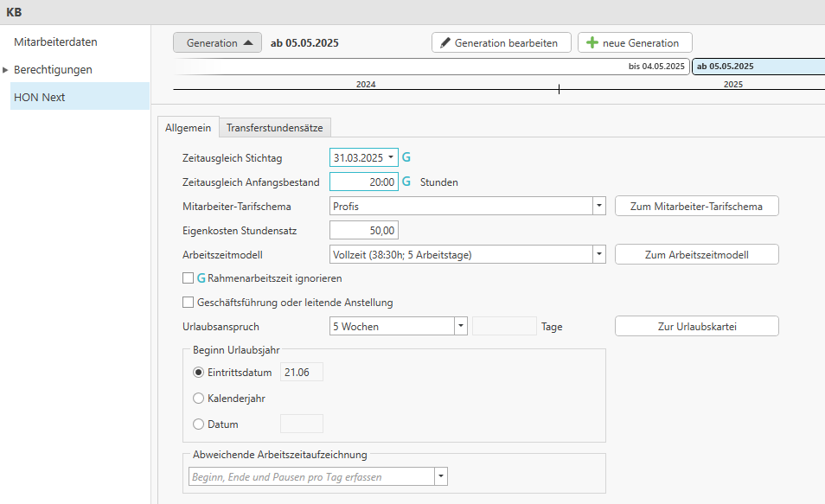Click the G icon next to Zeitausgleich Stichtag
This screenshot has height=504, width=825.
[x=406, y=158]
